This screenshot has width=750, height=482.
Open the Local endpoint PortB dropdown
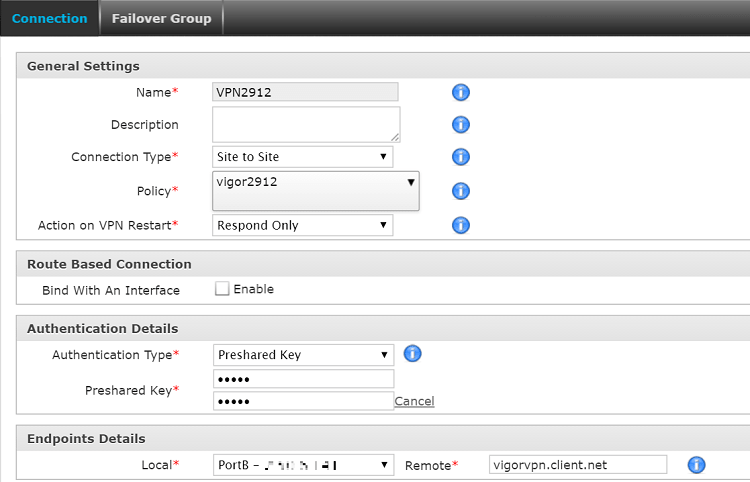[x=303, y=465]
